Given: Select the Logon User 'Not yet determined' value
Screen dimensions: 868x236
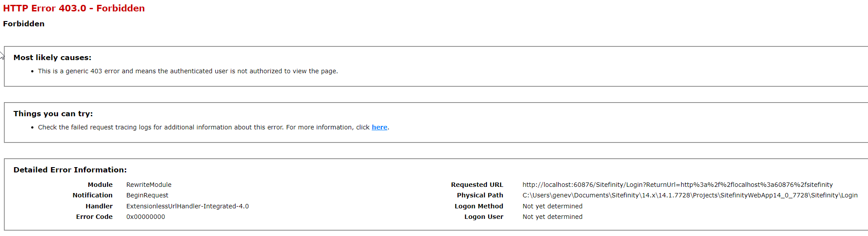Looking at the screenshot, I should [x=552, y=217].
